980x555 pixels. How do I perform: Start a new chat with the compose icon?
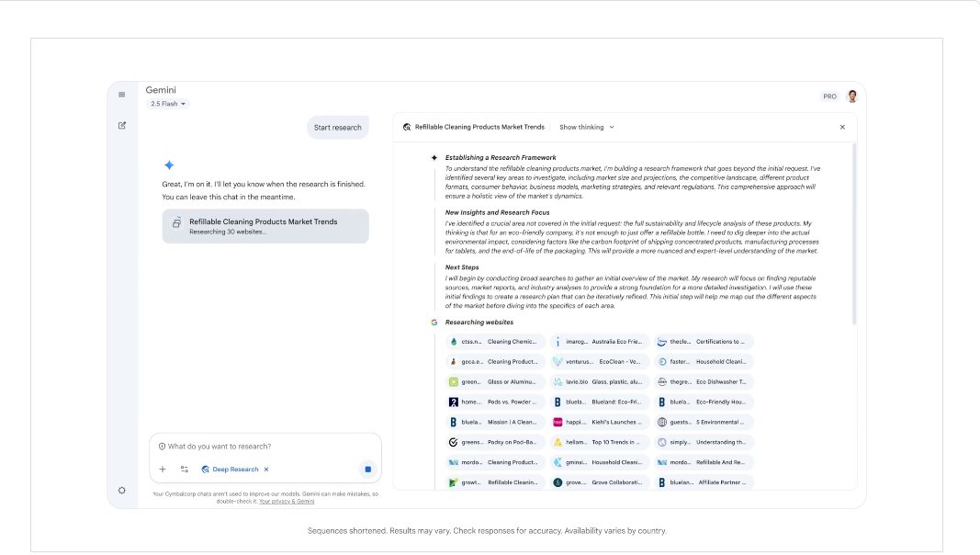point(122,126)
